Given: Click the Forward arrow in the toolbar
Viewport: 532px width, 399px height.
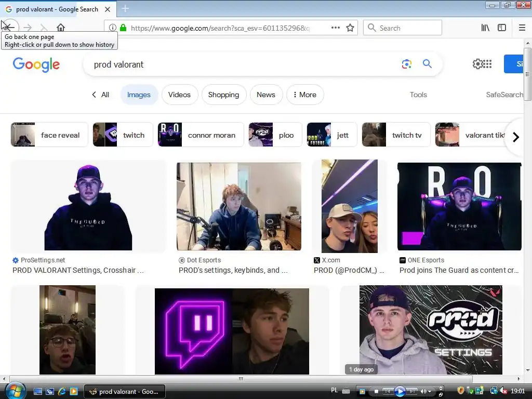Looking at the screenshot, I should [x=28, y=28].
